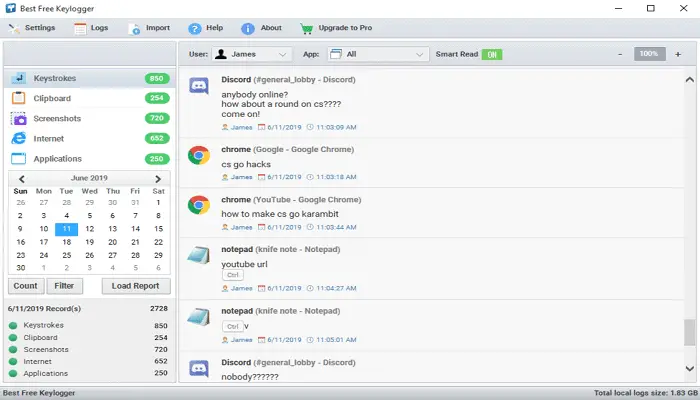Open the User dropdown arrow showing James
The width and height of the screenshot is (700, 400).
pyautogui.click(x=282, y=54)
